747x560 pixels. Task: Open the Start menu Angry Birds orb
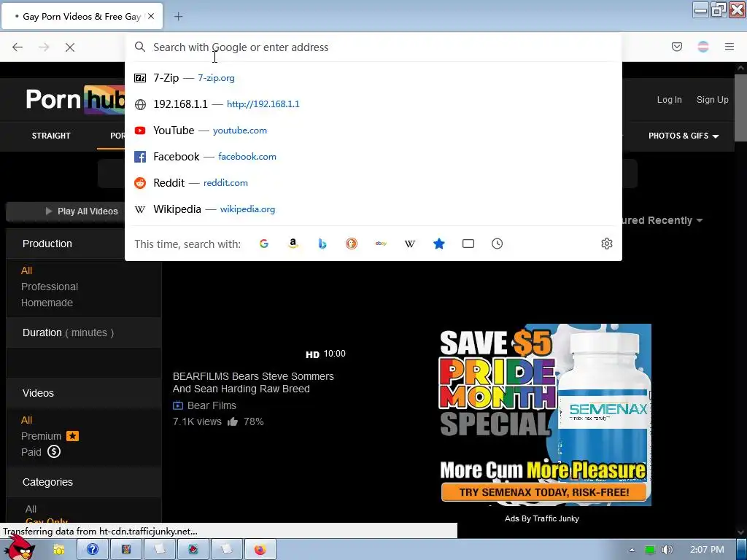pos(20,548)
